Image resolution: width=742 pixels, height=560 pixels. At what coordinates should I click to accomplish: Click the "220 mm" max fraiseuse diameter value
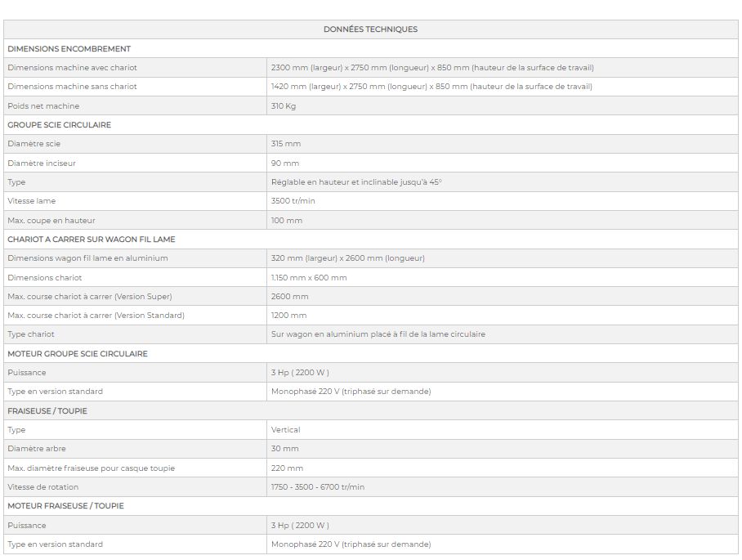click(287, 468)
